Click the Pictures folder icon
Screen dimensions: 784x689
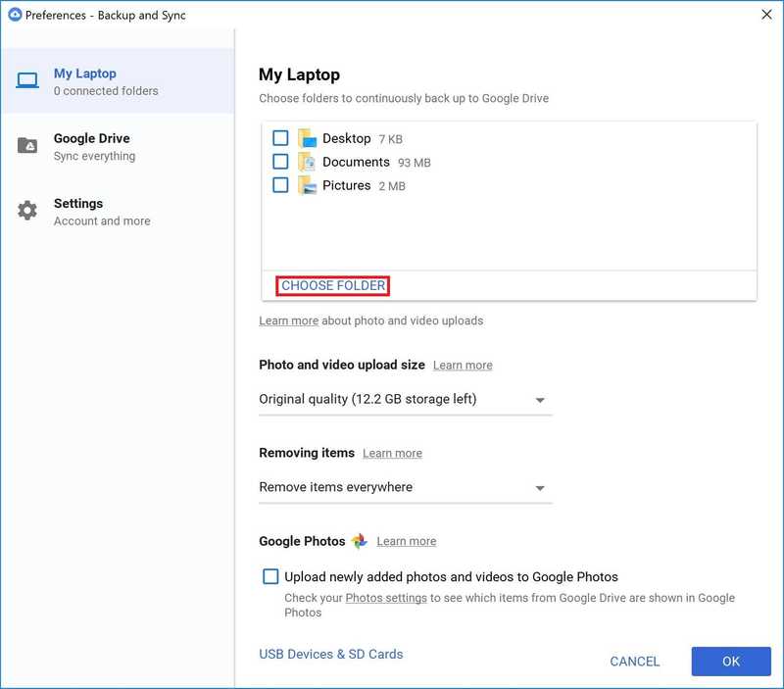[308, 185]
